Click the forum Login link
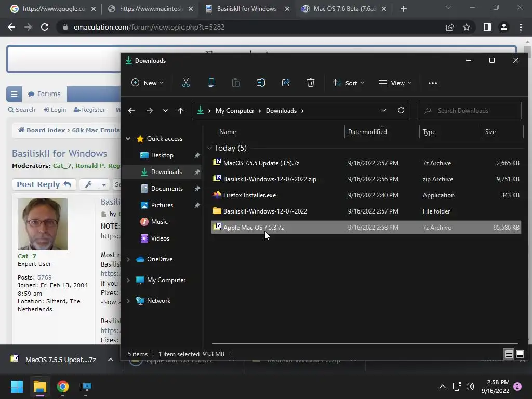 coord(55,110)
